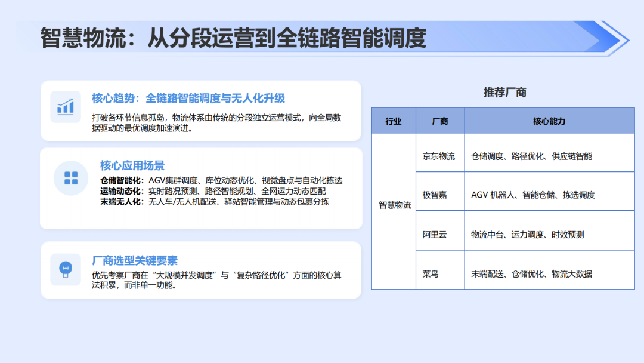Select vendor cell 极智嘉
Image resolution: width=644 pixels, height=363 pixels.
tap(440, 191)
